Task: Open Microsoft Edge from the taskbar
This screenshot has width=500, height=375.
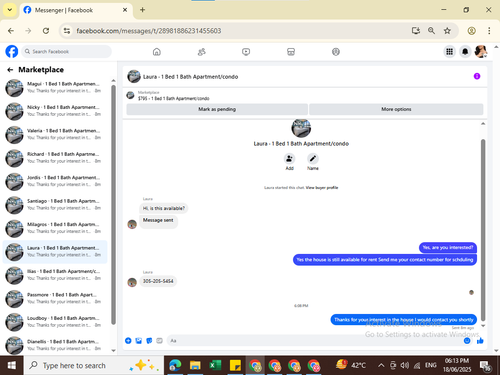Action: pyautogui.click(x=175, y=366)
